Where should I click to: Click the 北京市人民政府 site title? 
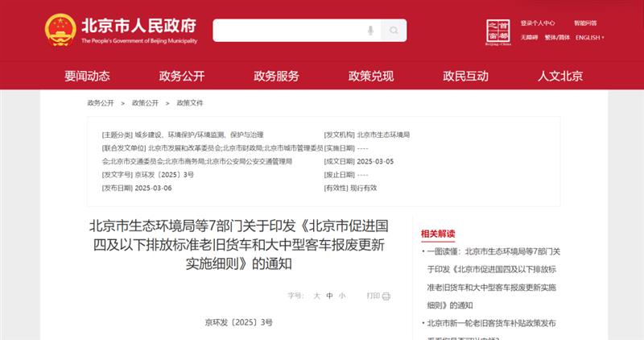(x=138, y=26)
